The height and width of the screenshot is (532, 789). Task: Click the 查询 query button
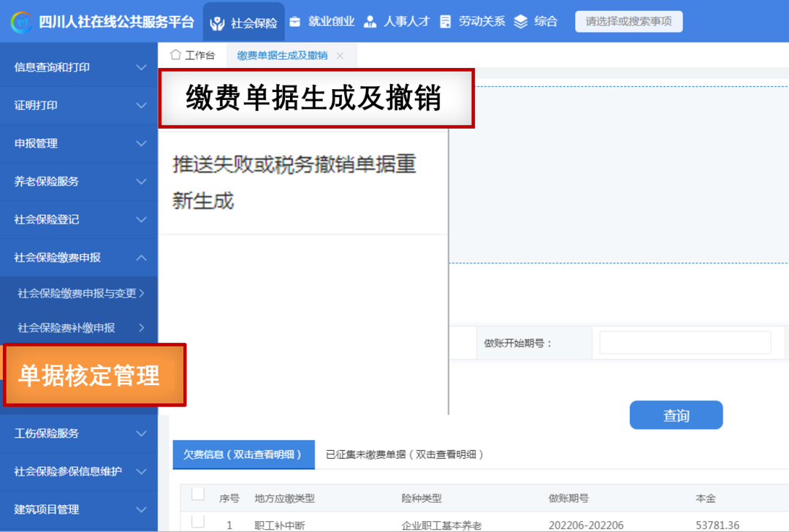pyautogui.click(x=676, y=414)
